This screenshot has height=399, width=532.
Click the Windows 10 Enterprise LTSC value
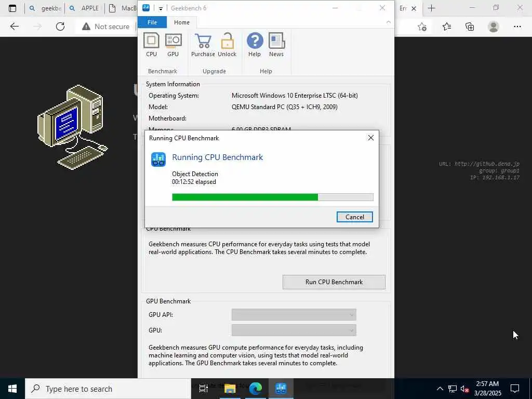click(x=295, y=96)
